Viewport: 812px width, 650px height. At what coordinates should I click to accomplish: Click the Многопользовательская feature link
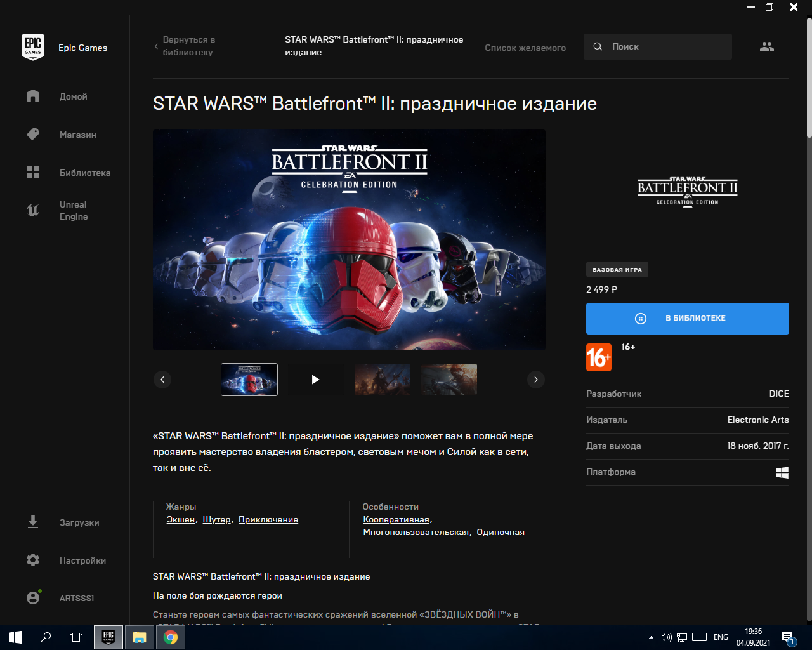416,532
